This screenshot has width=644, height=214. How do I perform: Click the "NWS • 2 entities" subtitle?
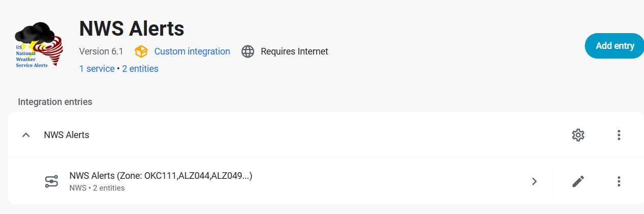point(97,188)
